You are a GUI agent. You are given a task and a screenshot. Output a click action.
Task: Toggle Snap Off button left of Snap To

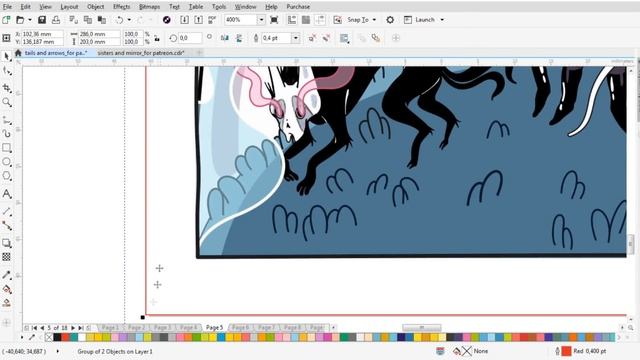pos(337,20)
